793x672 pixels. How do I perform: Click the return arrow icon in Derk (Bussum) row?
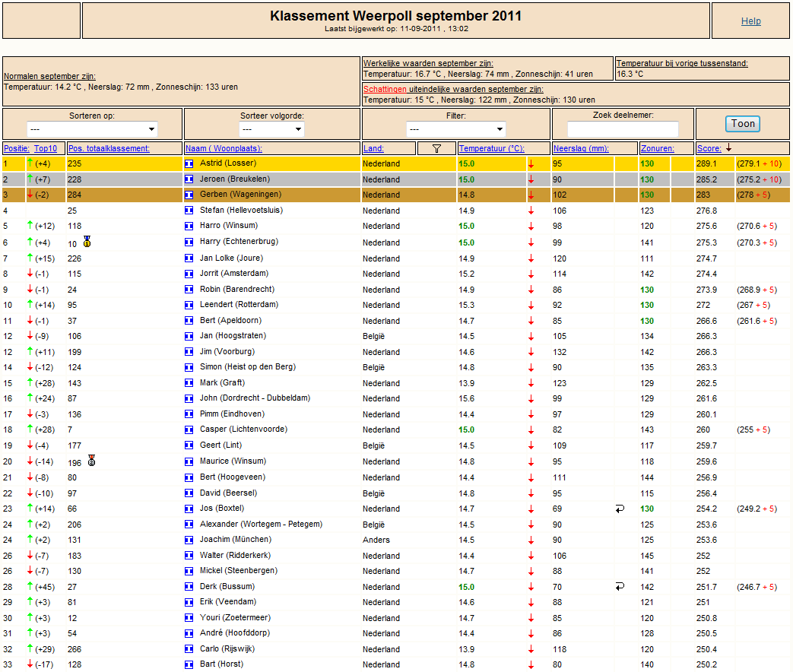pos(620,586)
